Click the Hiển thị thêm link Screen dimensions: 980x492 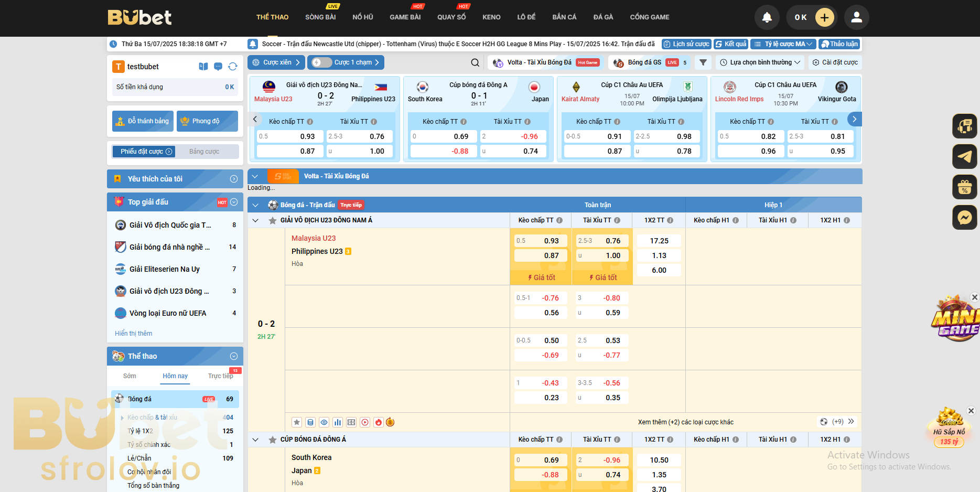point(134,334)
